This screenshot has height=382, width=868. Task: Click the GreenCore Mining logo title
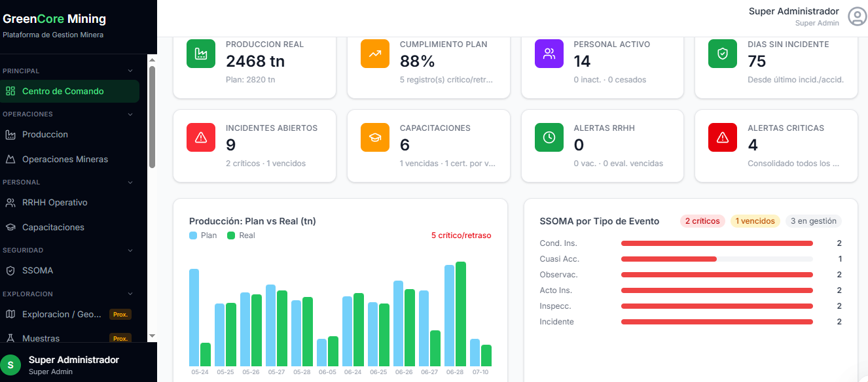tap(54, 19)
